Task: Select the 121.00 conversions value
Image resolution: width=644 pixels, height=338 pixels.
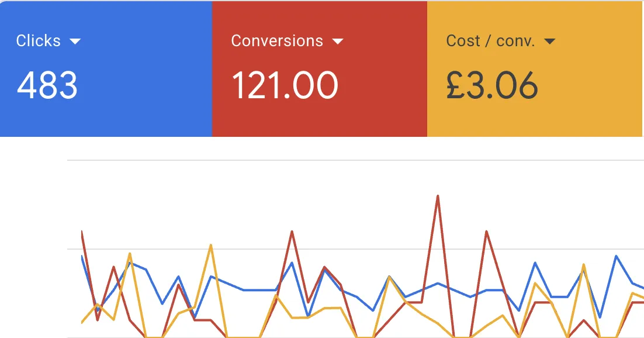Action: click(x=285, y=85)
